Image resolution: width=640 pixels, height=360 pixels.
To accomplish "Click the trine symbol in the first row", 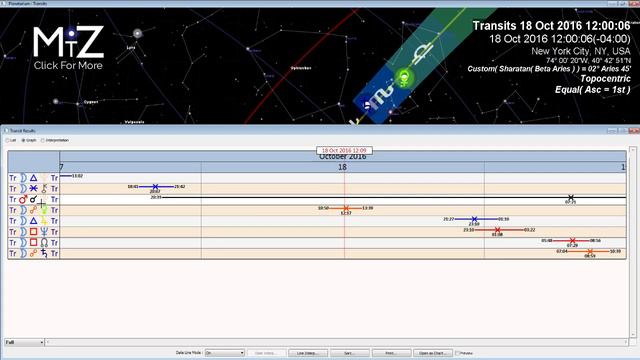I will (x=33, y=178).
